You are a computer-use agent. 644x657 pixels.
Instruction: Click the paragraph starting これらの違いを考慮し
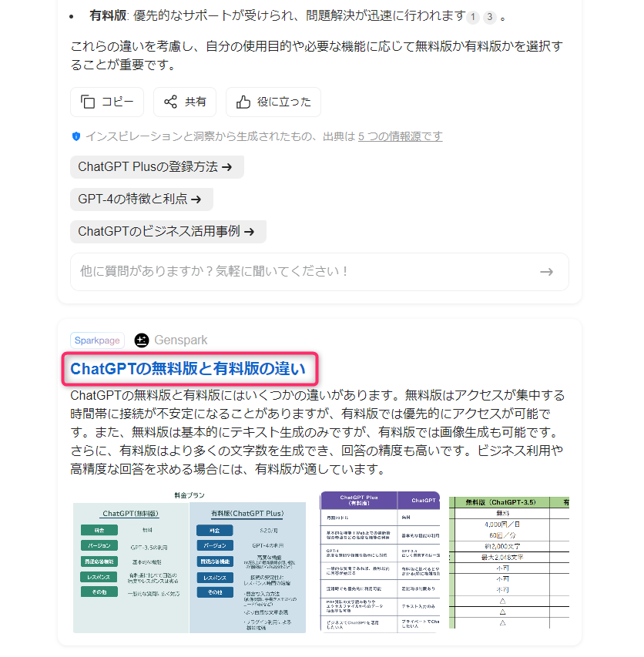[x=317, y=55]
